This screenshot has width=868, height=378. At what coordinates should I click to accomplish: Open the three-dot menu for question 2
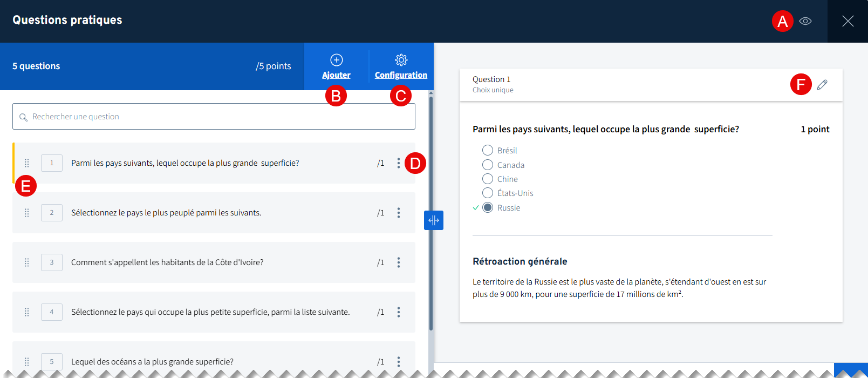point(399,213)
